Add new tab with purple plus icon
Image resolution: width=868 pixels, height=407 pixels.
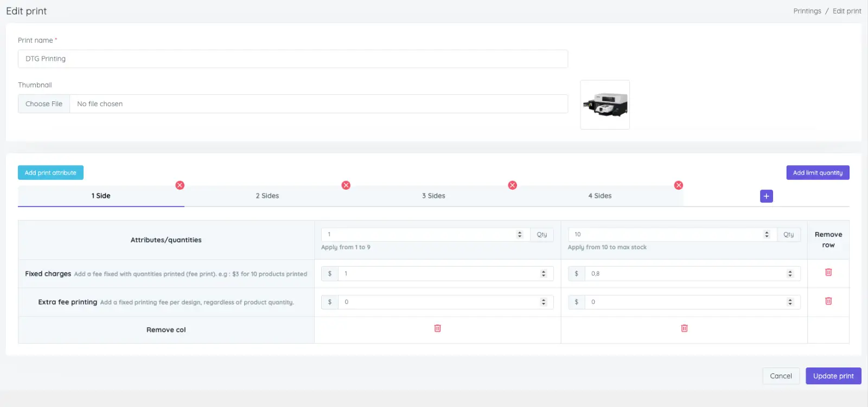(x=767, y=196)
